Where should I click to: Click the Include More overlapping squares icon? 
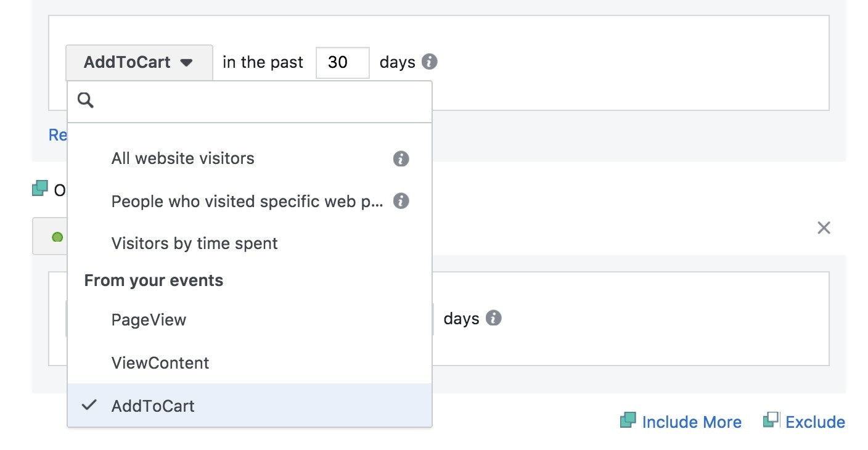(x=628, y=421)
